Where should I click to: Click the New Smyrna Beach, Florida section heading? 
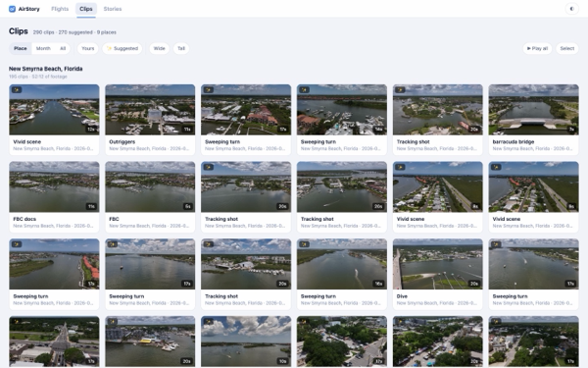pyautogui.click(x=46, y=69)
